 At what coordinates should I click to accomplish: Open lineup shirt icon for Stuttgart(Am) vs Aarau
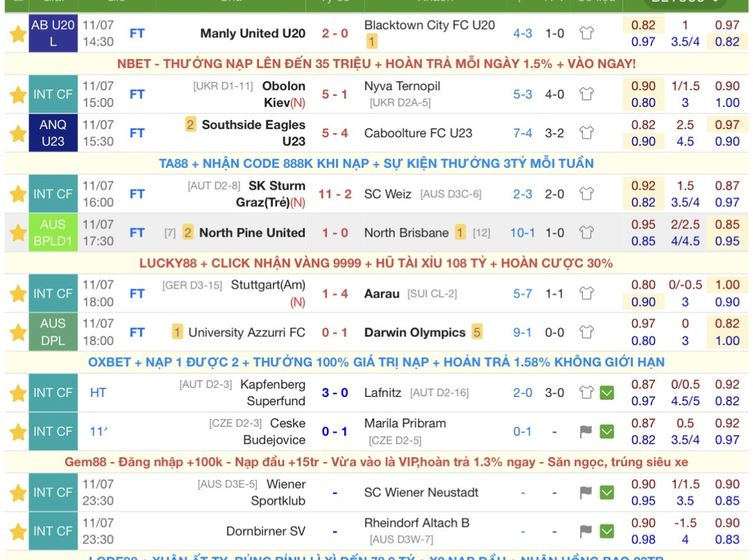tap(586, 293)
